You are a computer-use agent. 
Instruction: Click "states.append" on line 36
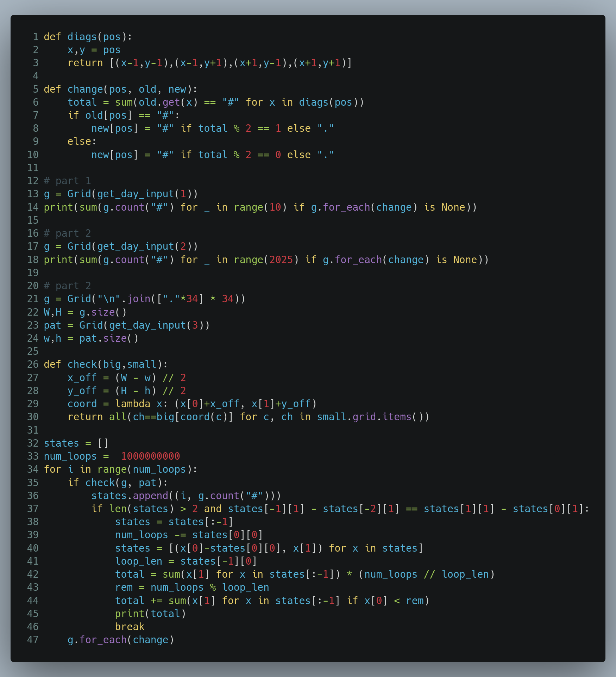(x=130, y=496)
